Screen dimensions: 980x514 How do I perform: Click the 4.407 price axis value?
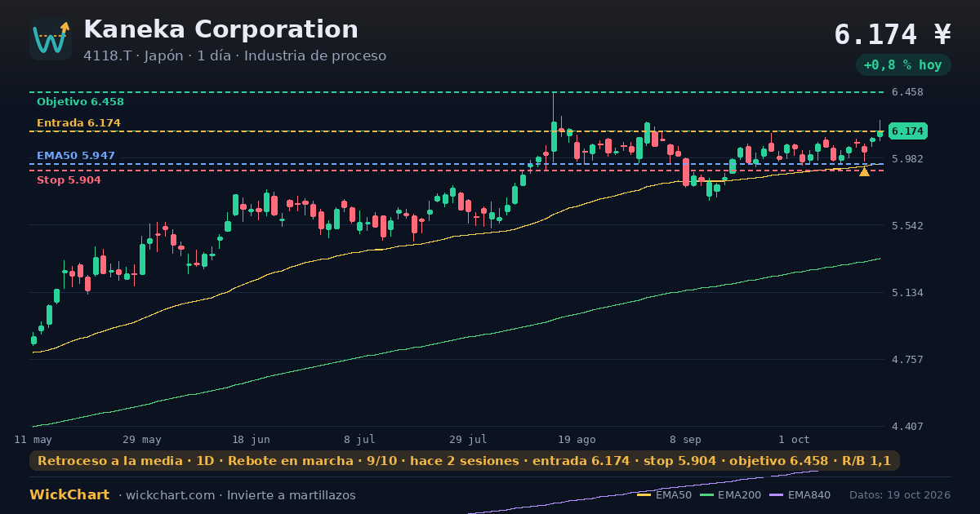907,427
